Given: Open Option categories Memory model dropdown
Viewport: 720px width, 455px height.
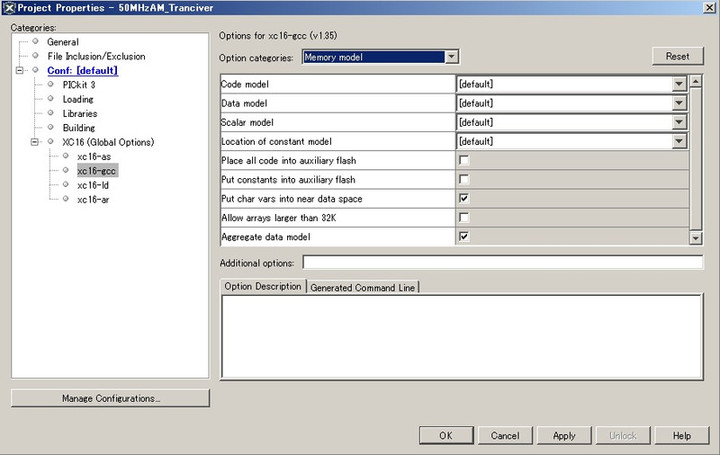Looking at the screenshot, I should point(451,57).
